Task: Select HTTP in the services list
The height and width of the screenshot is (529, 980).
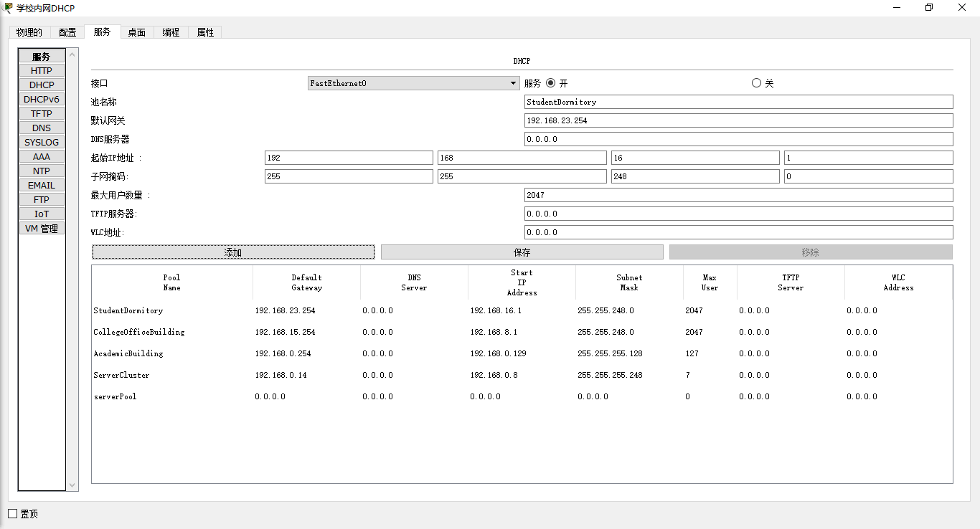Action: click(x=42, y=70)
